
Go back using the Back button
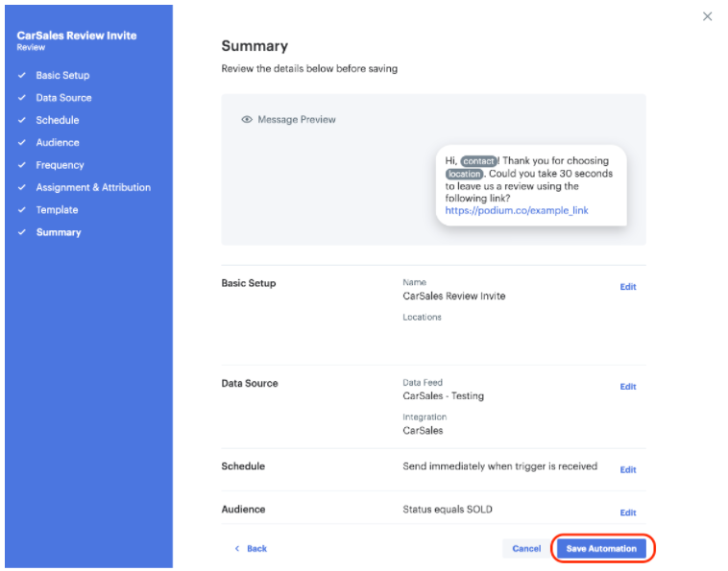pos(251,549)
